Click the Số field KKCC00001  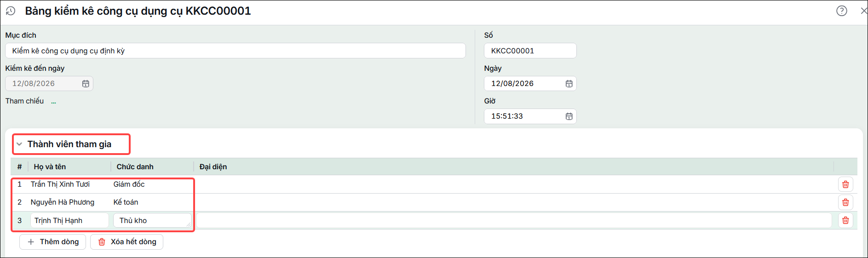click(530, 51)
